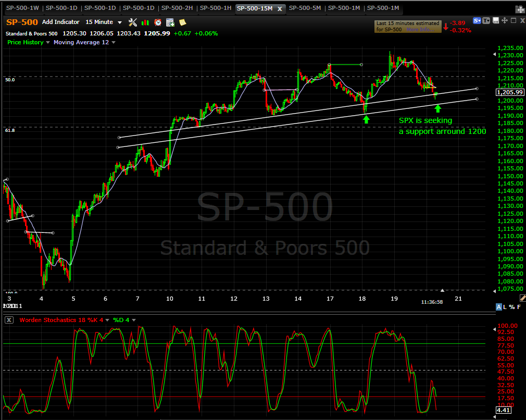Screen dimensions: 526x420
Task: Close the Worden Stochastics pane with X
Action: tap(9, 320)
